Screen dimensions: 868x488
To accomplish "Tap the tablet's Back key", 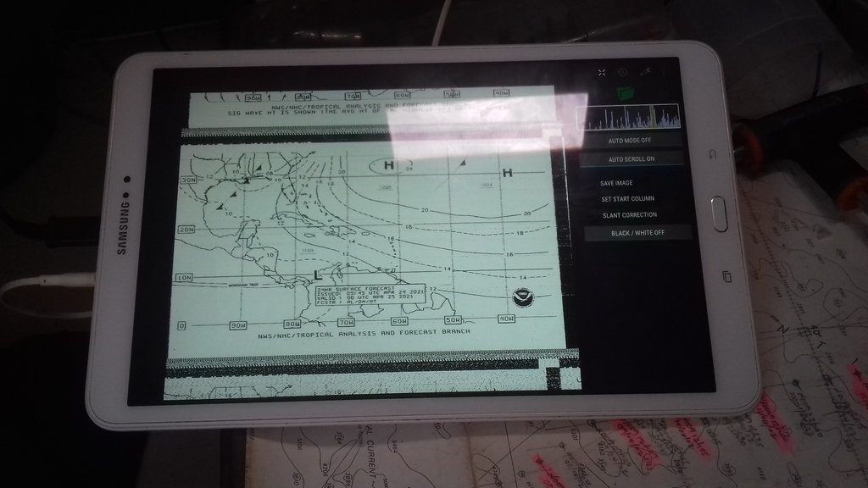I will click(x=712, y=154).
